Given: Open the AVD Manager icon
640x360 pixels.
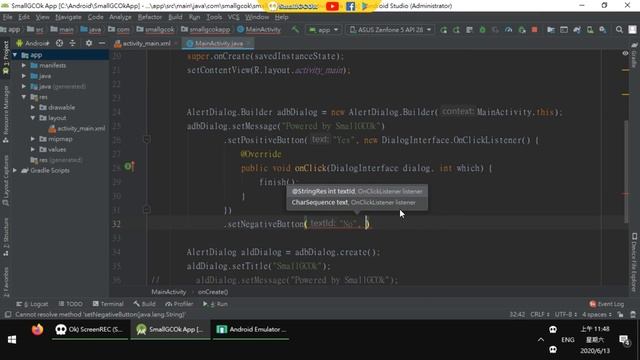Looking at the screenshot, I should click(590, 30).
